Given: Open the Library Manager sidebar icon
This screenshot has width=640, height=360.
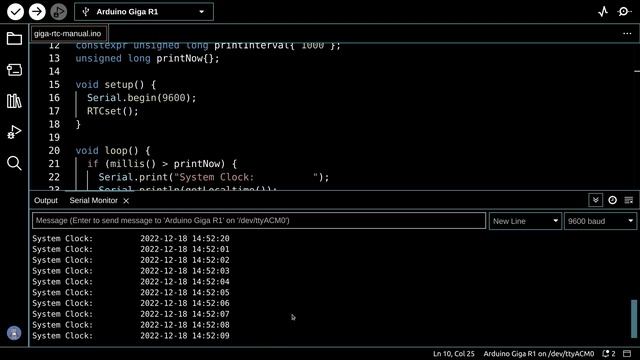Looking at the screenshot, I should [x=14, y=101].
